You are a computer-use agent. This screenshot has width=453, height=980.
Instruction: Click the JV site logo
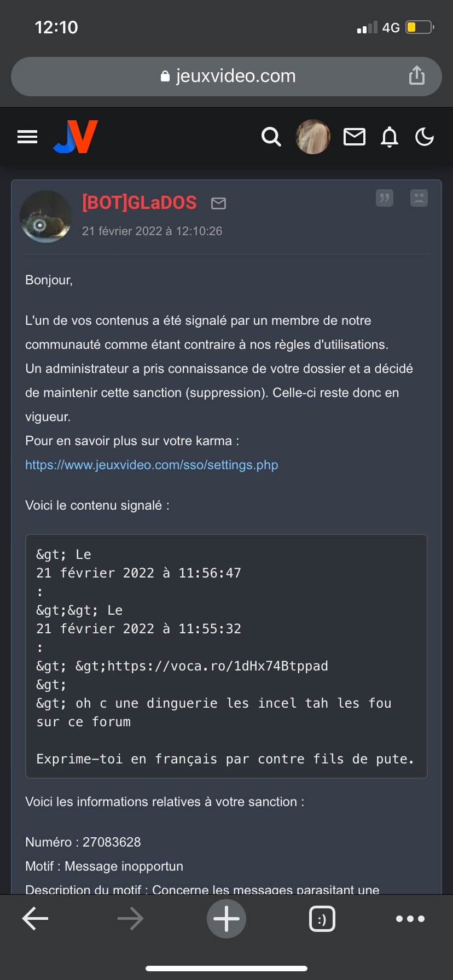[75, 137]
